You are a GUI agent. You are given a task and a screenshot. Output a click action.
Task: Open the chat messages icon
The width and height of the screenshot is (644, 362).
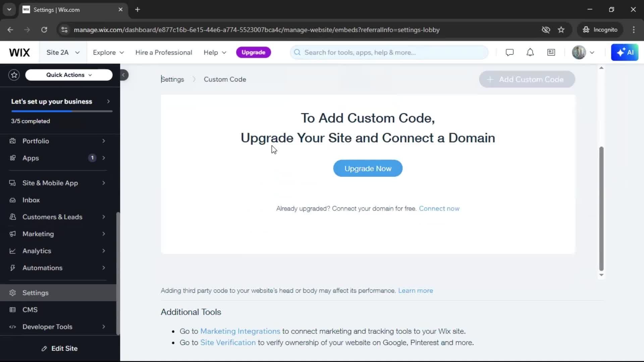[509, 53]
